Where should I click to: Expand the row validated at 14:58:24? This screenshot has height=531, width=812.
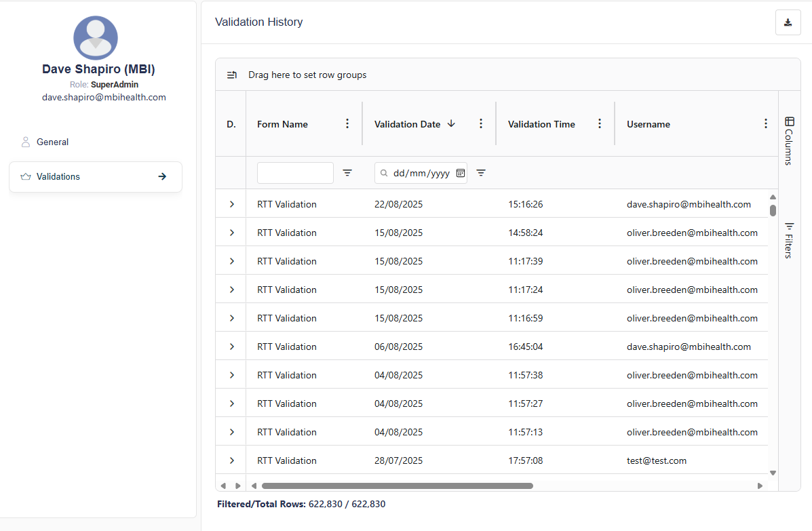[231, 233]
